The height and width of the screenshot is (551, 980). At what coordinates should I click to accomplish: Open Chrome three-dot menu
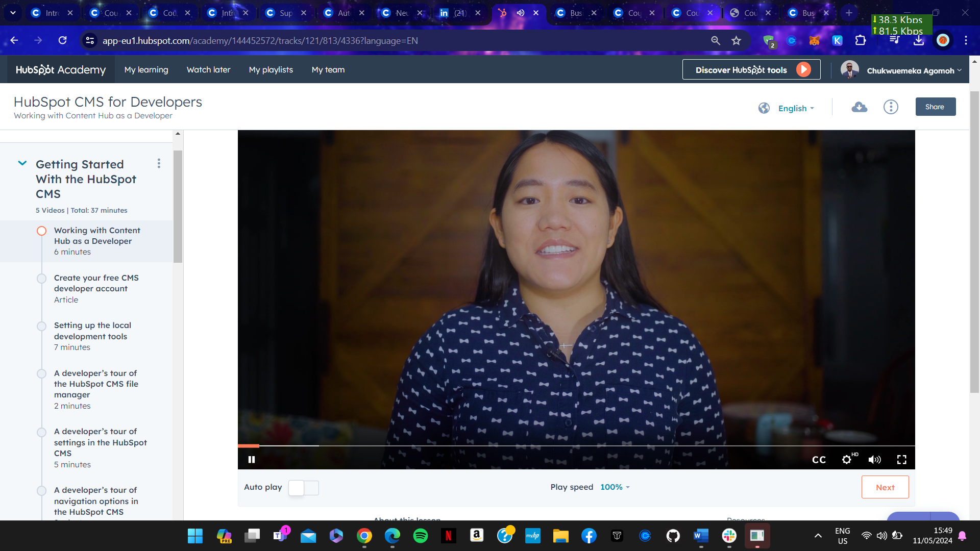point(966,41)
